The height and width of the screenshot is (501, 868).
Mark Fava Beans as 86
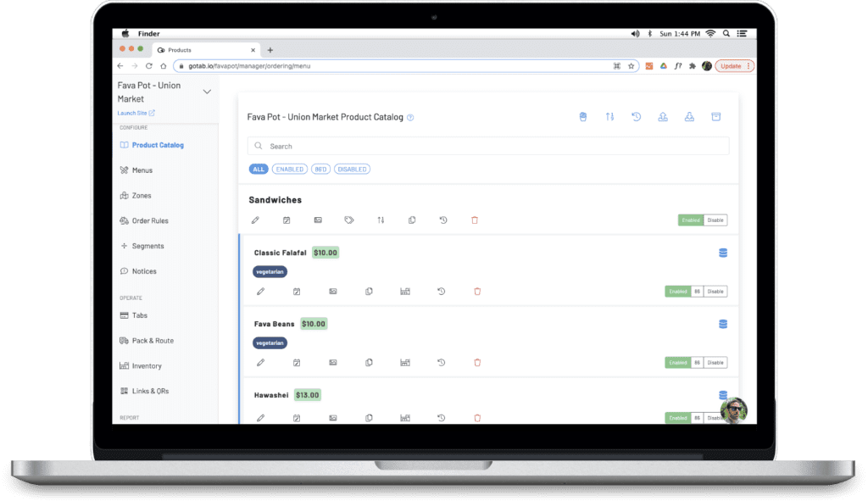coord(697,363)
